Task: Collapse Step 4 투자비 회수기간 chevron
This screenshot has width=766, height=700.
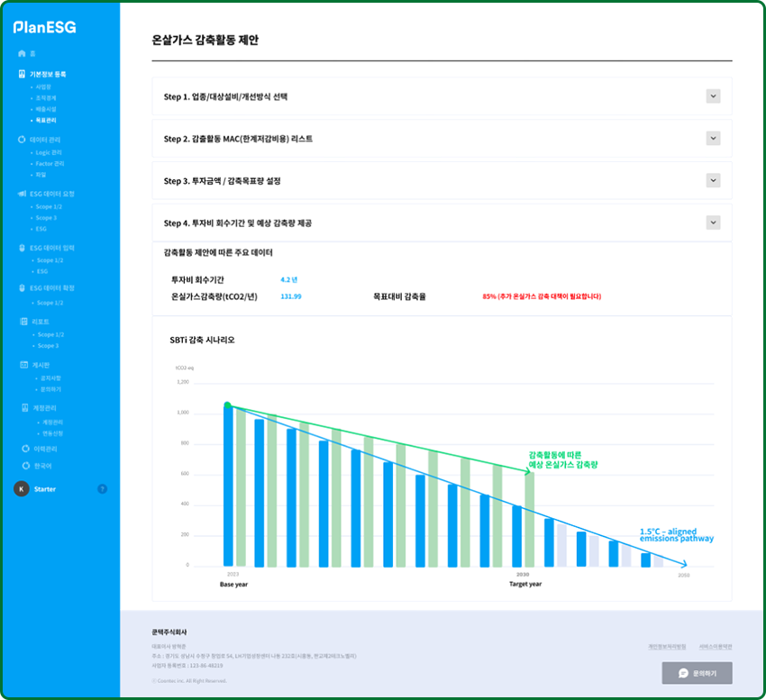Action: click(713, 223)
